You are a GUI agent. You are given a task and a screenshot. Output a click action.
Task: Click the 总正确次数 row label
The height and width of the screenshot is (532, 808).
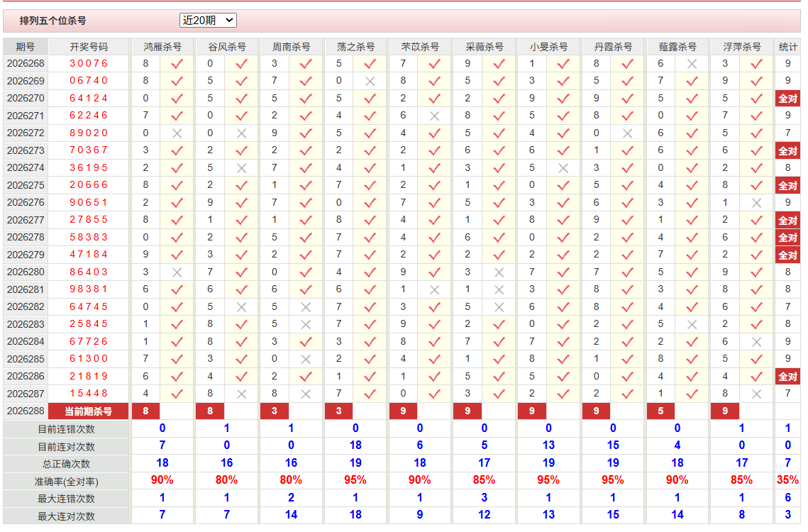coord(66,464)
